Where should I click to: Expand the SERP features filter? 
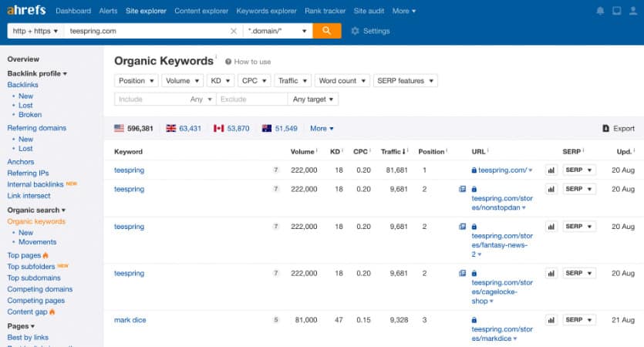click(x=405, y=81)
